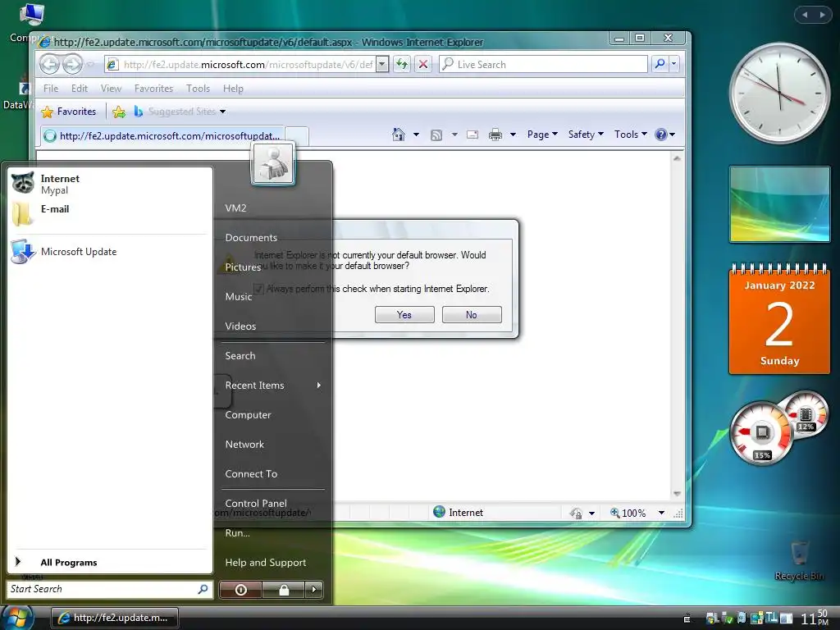Click the blue Help question mark icon

point(661,135)
